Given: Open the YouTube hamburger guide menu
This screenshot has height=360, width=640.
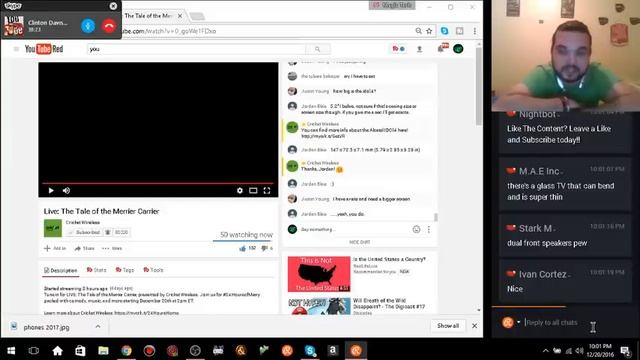Looking at the screenshot, I should [x=16, y=49].
